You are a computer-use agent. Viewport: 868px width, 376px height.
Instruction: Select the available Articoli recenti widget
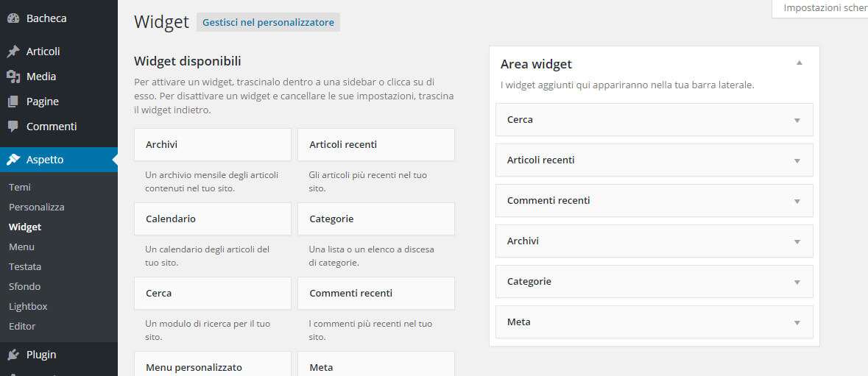tap(376, 145)
